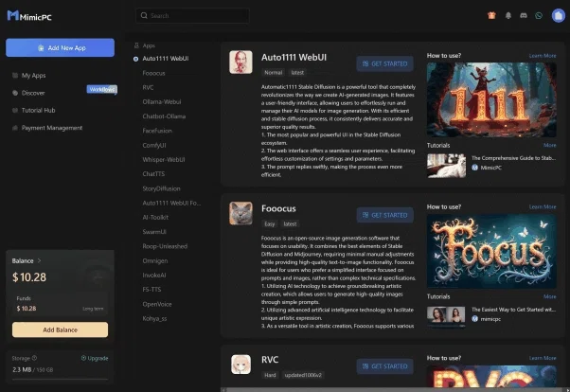This screenshot has height=392, width=570.
Task: Select Roop-Unleashed in apps list
Action: coord(165,246)
